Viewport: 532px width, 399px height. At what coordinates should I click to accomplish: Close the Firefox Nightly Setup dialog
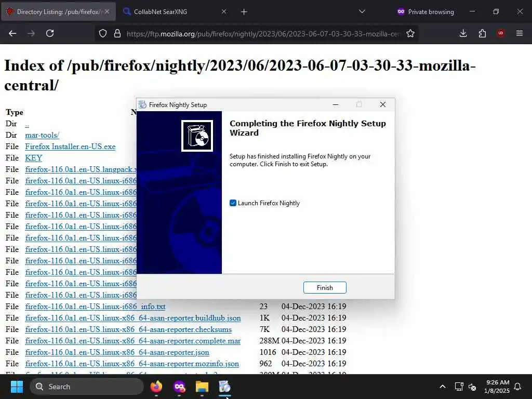(383, 104)
